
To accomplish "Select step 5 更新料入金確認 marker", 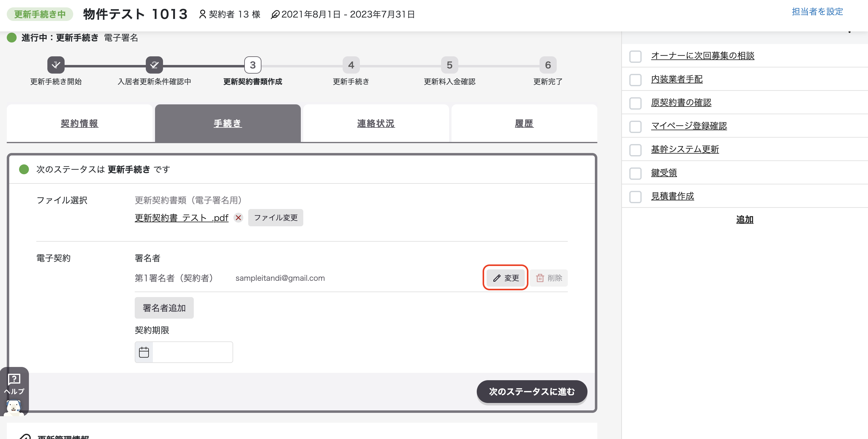I will tap(449, 65).
